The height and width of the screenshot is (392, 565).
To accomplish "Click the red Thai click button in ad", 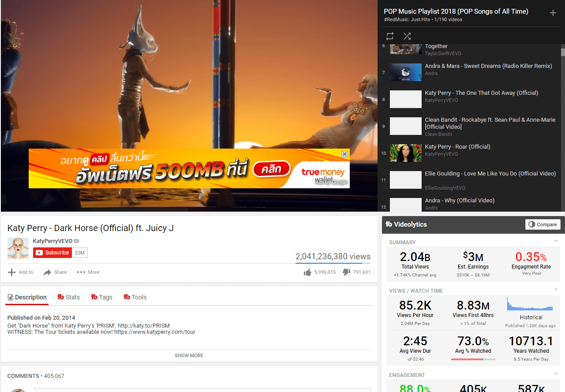I will click(x=271, y=169).
